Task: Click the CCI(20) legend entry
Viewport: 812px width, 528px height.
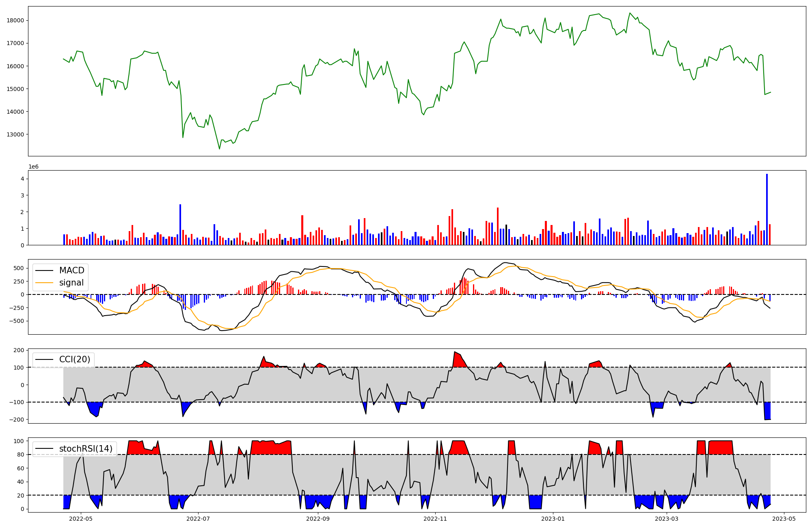Action: (75, 359)
